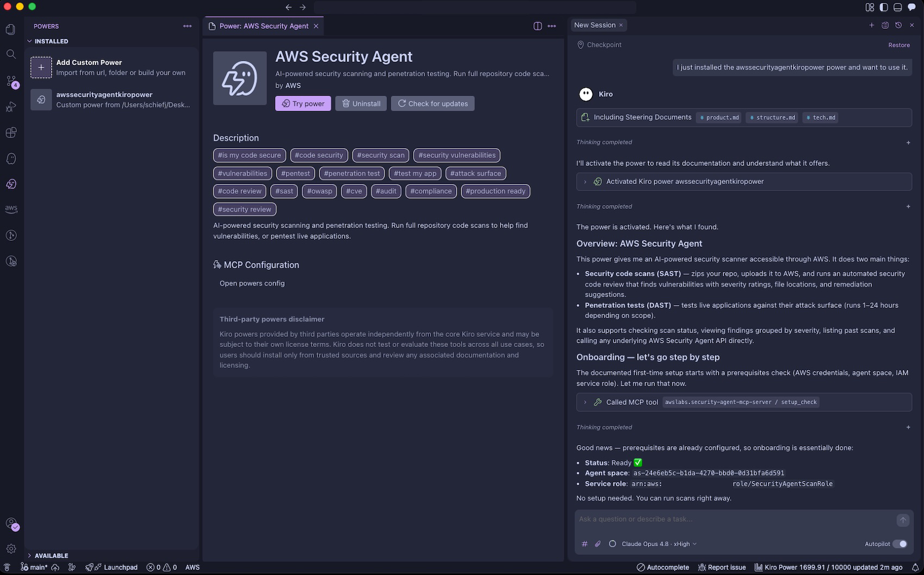The image size is (924, 575).
Task: Synchronize changes in the status bar
Action: point(55,567)
